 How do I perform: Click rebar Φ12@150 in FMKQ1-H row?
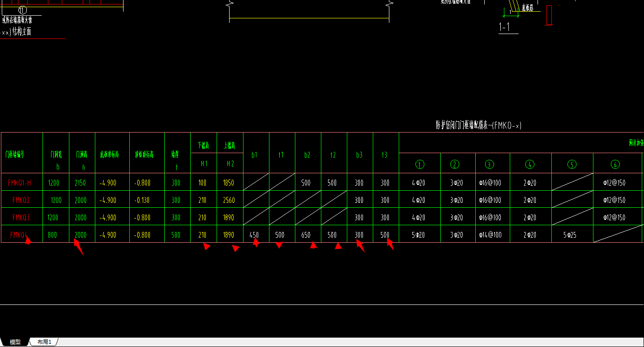pos(614,183)
